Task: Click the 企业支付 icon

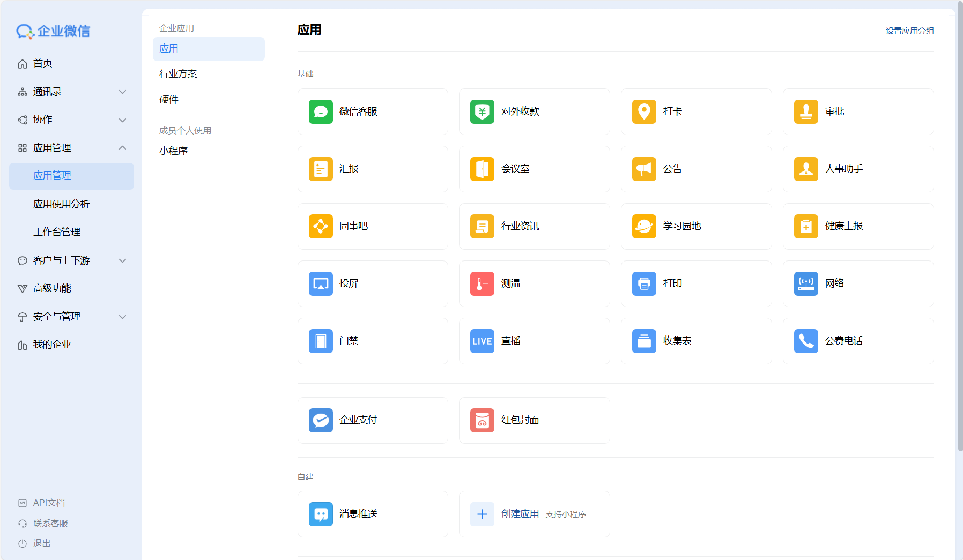Action: (x=321, y=420)
